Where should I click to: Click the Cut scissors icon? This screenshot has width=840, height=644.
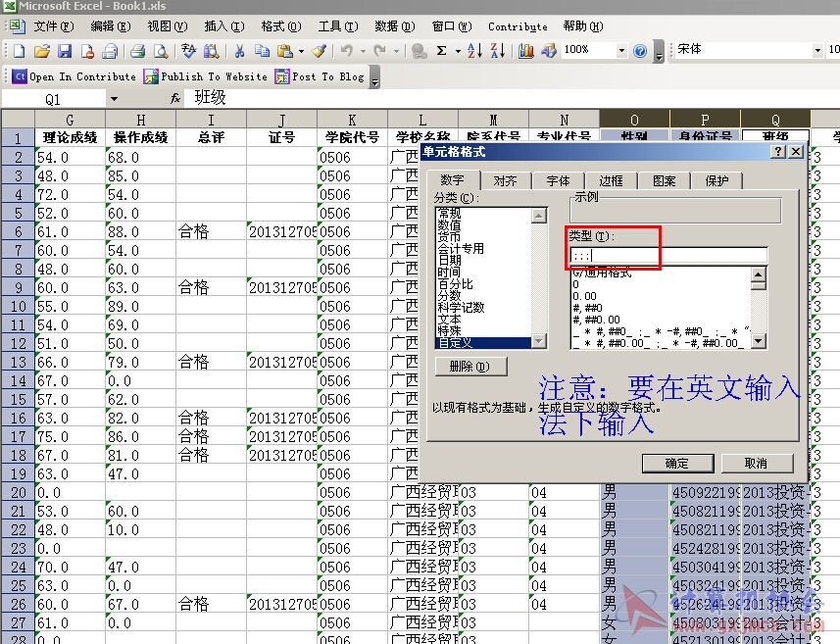tap(239, 51)
